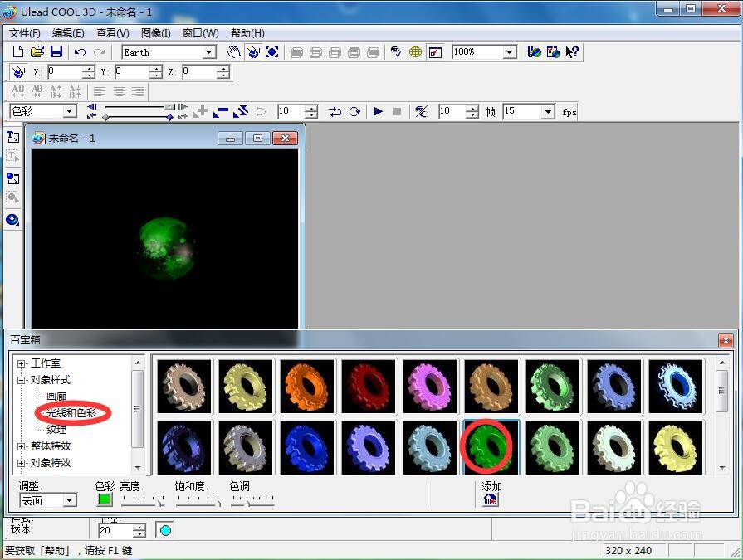Screen dimensions: 743x560
Task: Select the bright green gear thumbnail
Action: coord(491,447)
